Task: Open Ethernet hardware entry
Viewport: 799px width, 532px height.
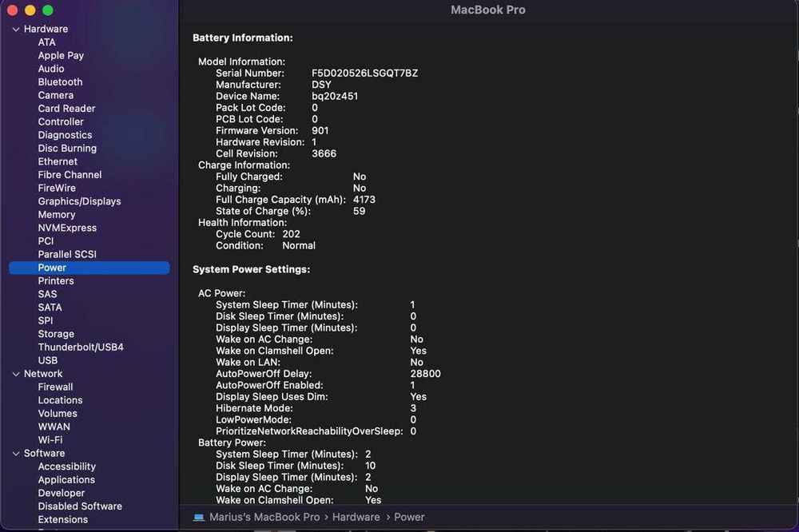Action: pyautogui.click(x=58, y=161)
